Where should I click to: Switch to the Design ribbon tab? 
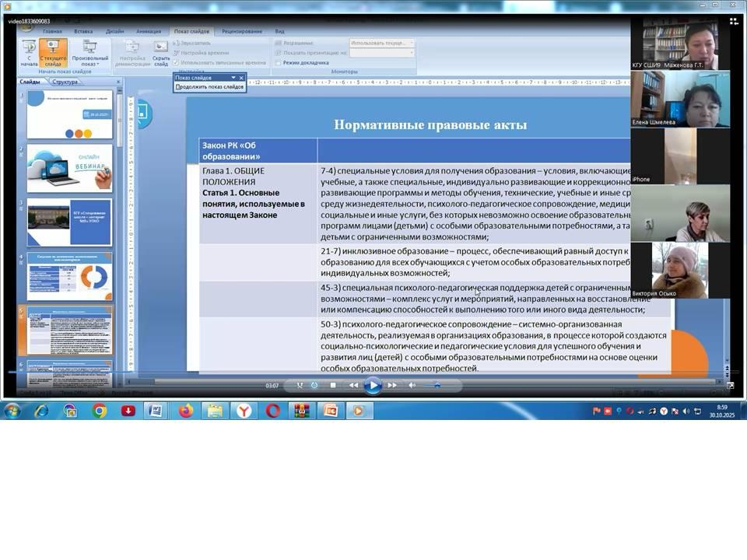pos(115,31)
